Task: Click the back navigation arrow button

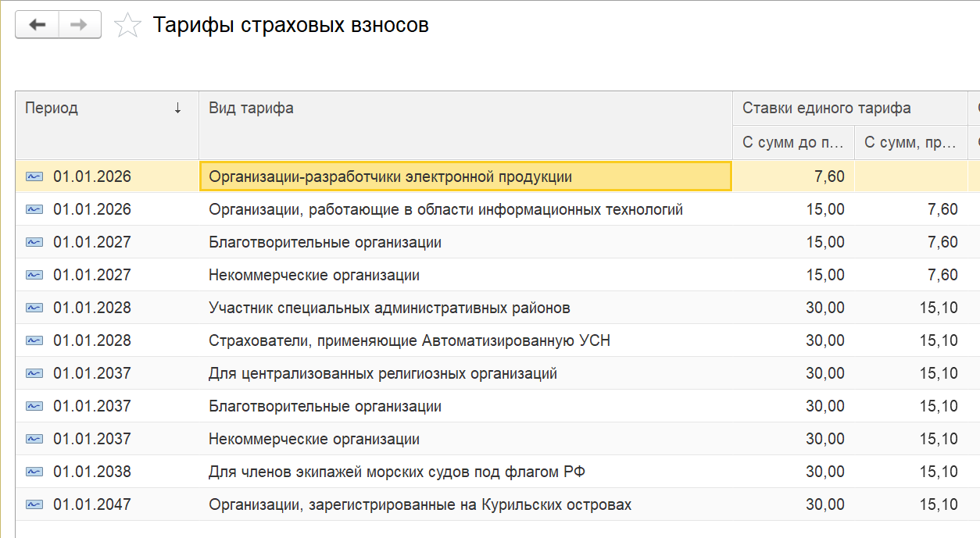Action: 38,25
